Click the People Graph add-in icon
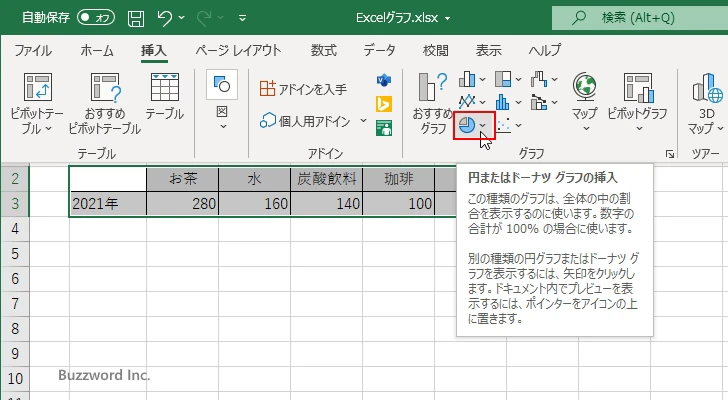Viewport: 728px width, 400px height. (384, 128)
